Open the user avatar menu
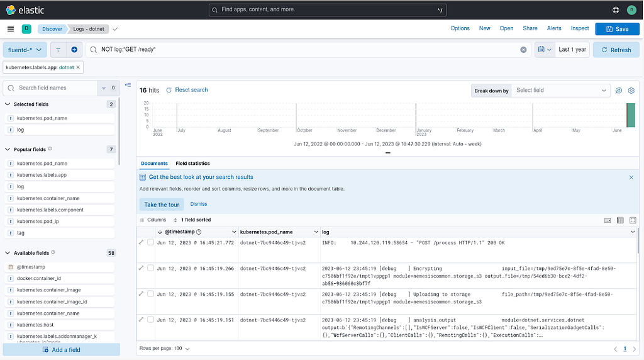 631,10
